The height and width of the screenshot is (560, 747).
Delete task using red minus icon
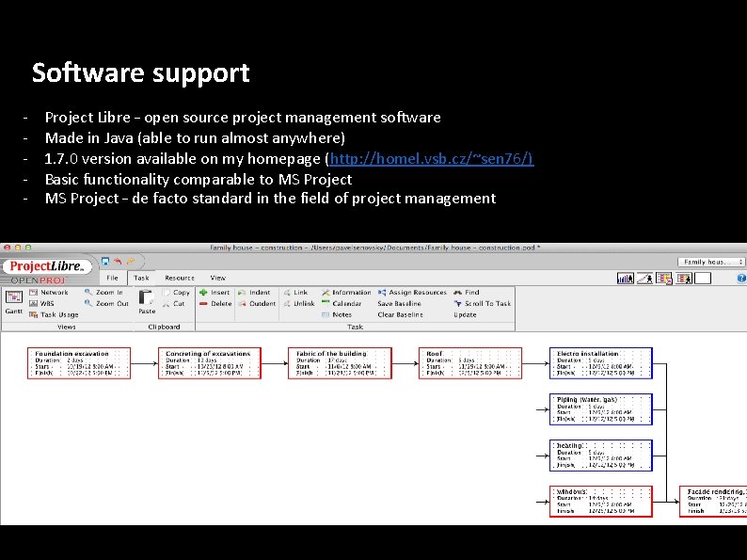click(x=203, y=304)
